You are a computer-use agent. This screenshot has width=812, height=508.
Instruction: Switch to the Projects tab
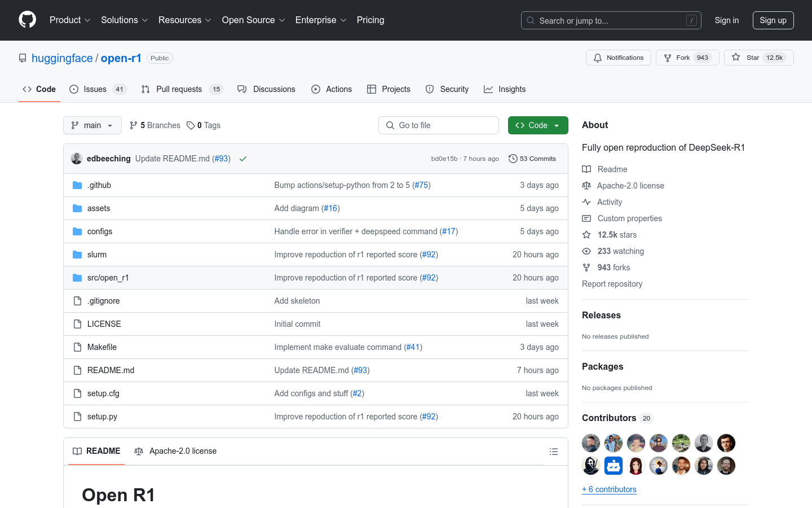[x=389, y=89]
